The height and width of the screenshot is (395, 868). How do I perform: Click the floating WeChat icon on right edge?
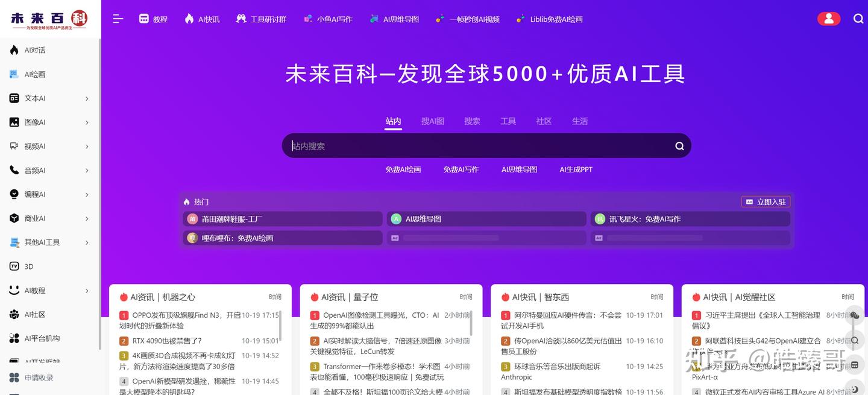click(x=855, y=315)
